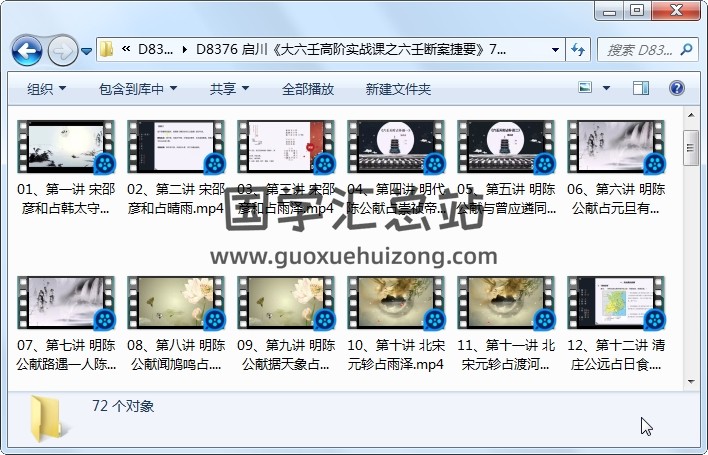The image size is (708, 455).
Task: Click 新建文件夹 button
Action: coord(398,89)
